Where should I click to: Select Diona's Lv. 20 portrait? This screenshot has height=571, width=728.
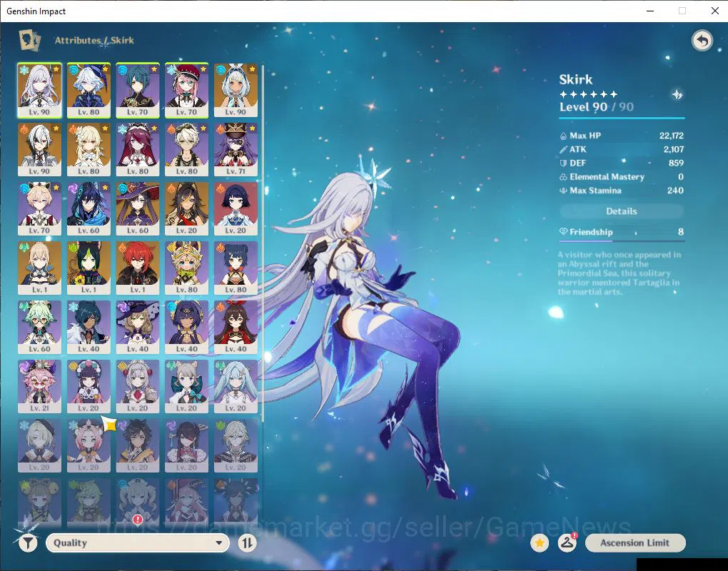coord(89,445)
